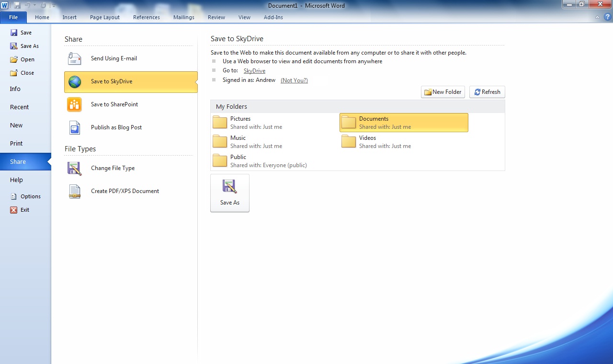Screen dimensions: 613x364
Task: Click the Save to SkyDrive globe icon
Action: pos(75,81)
